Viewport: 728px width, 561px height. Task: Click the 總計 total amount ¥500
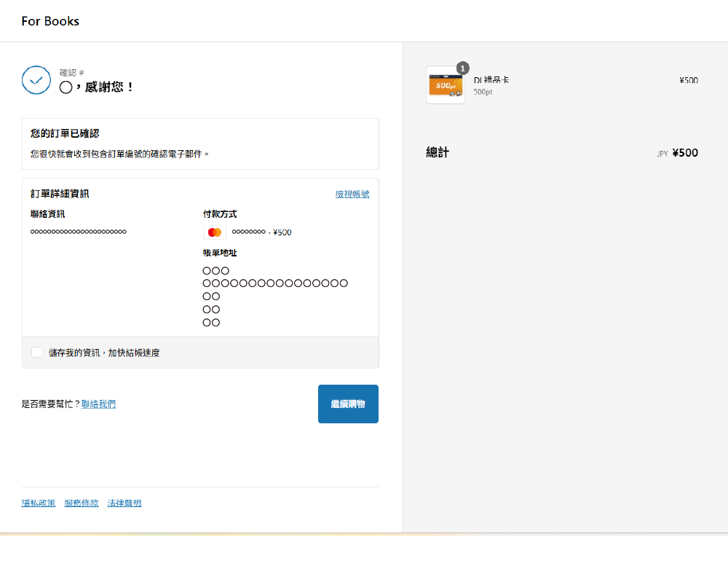[x=684, y=153]
